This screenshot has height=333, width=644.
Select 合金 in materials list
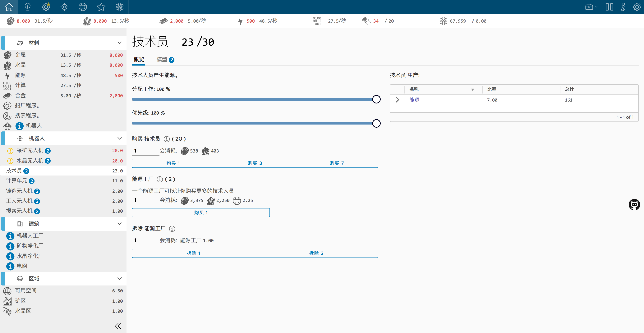[x=63, y=95]
